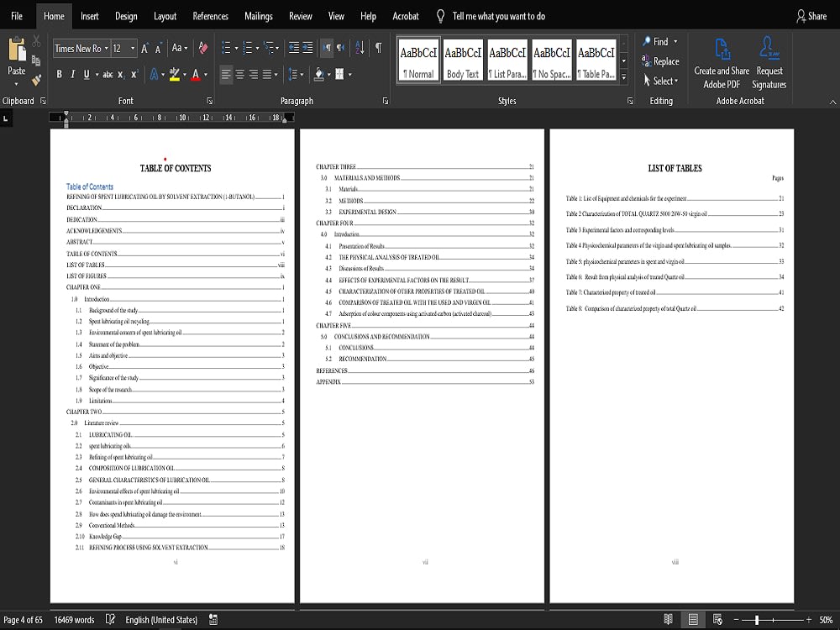
Task: Toggle Show/Hide paragraph marks
Action: [376, 47]
